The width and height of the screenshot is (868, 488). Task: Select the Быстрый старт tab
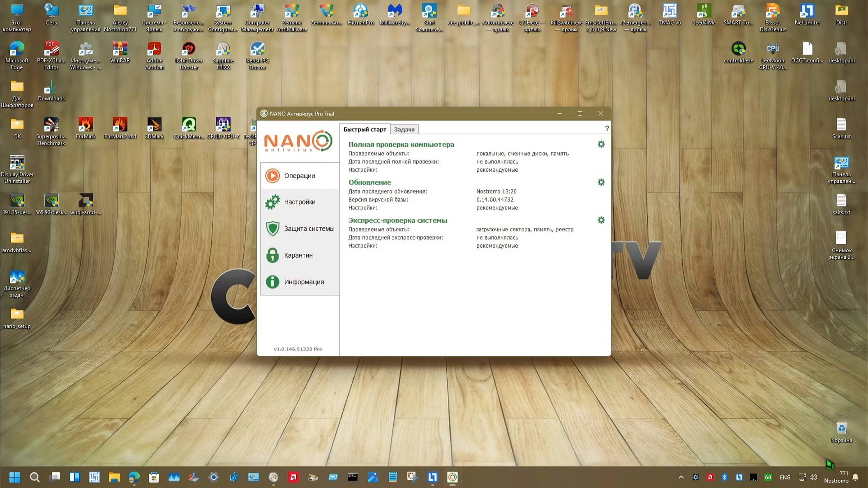tap(365, 129)
